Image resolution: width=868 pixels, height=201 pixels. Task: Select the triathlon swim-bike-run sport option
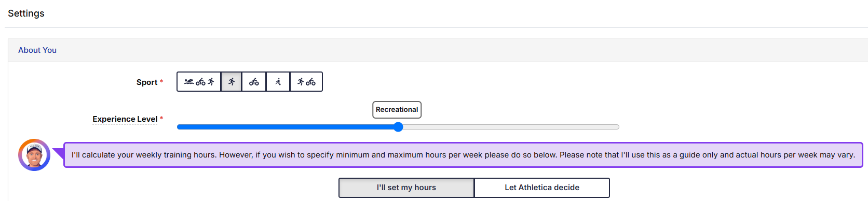(199, 82)
